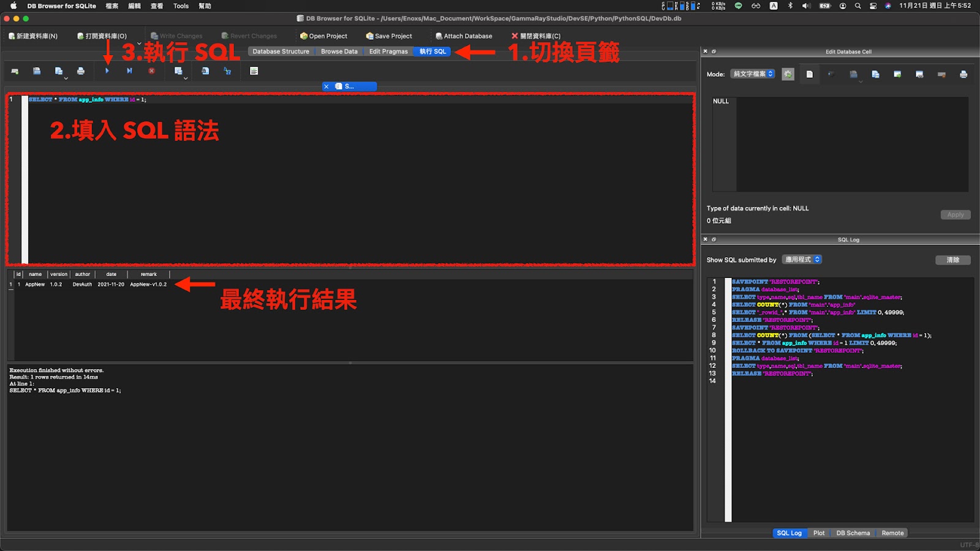Open the 編輯 menu
980x551 pixels.
coord(134,6)
